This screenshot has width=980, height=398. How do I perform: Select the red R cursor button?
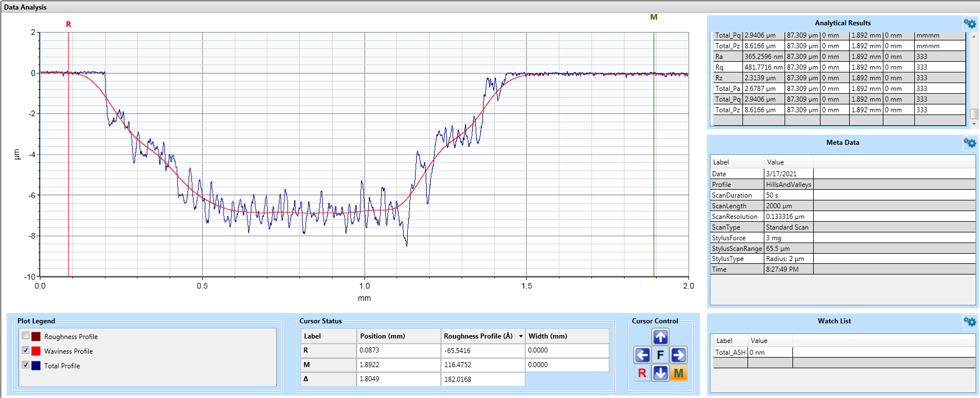[x=642, y=373]
